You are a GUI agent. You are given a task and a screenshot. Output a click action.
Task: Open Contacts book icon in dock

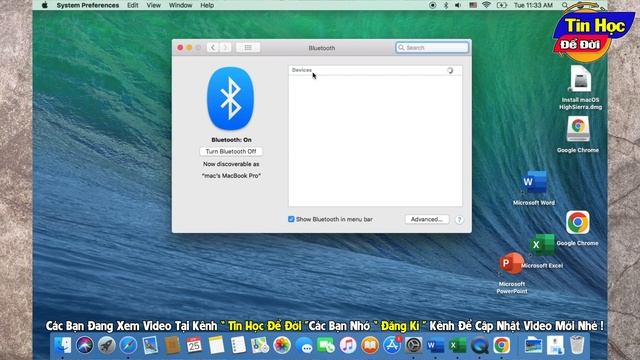[172, 345]
